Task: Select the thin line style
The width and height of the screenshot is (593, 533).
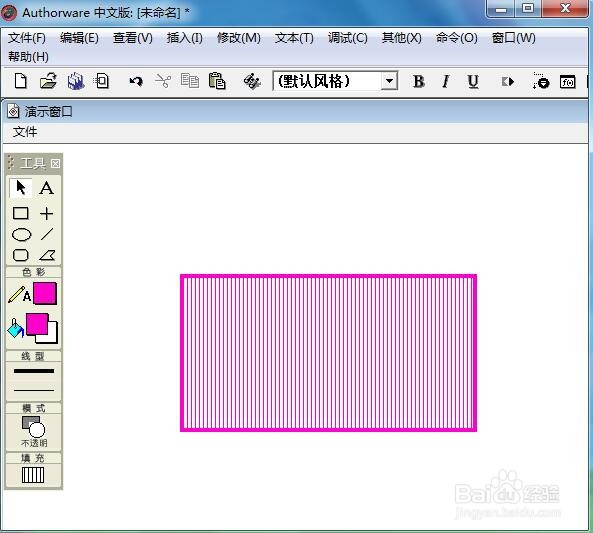Action: pyautogui.click(x=34, y=390)
